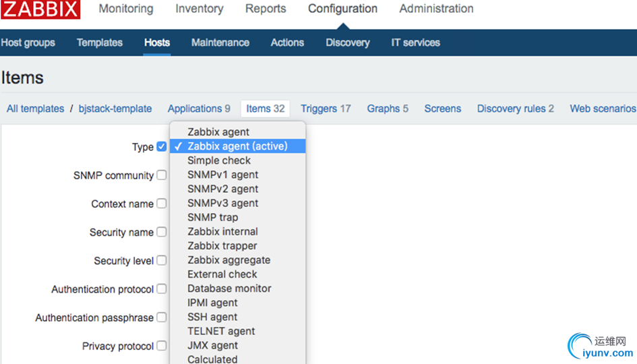The width and height of the screenshot is (637, 364).
Task: Enable the Privacy protocol checkbox
Action: point(162,346)
